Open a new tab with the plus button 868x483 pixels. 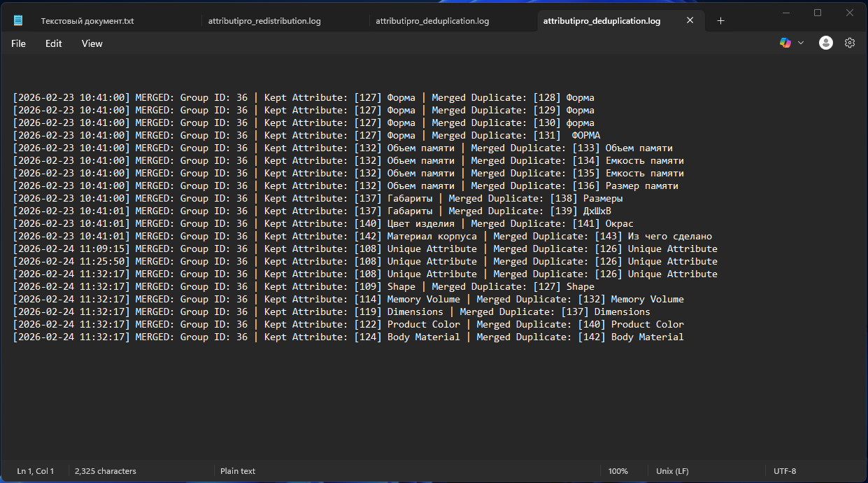[x=720, y=20]
